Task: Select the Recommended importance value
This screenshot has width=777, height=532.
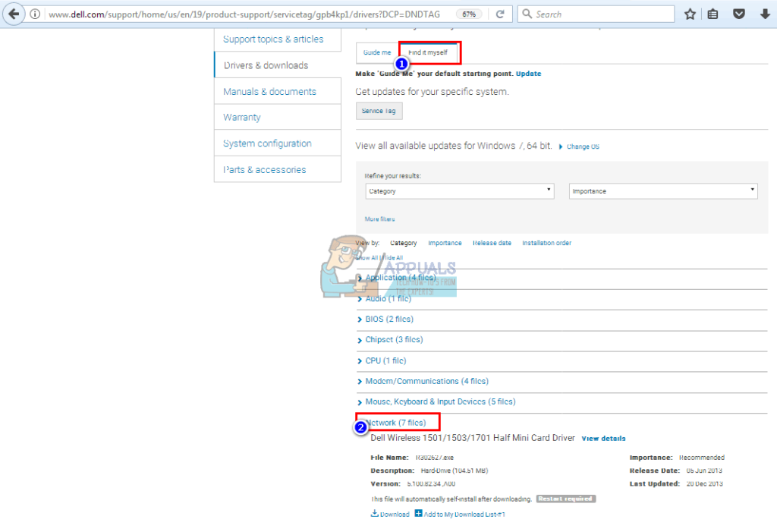Action: click(702, 458)
